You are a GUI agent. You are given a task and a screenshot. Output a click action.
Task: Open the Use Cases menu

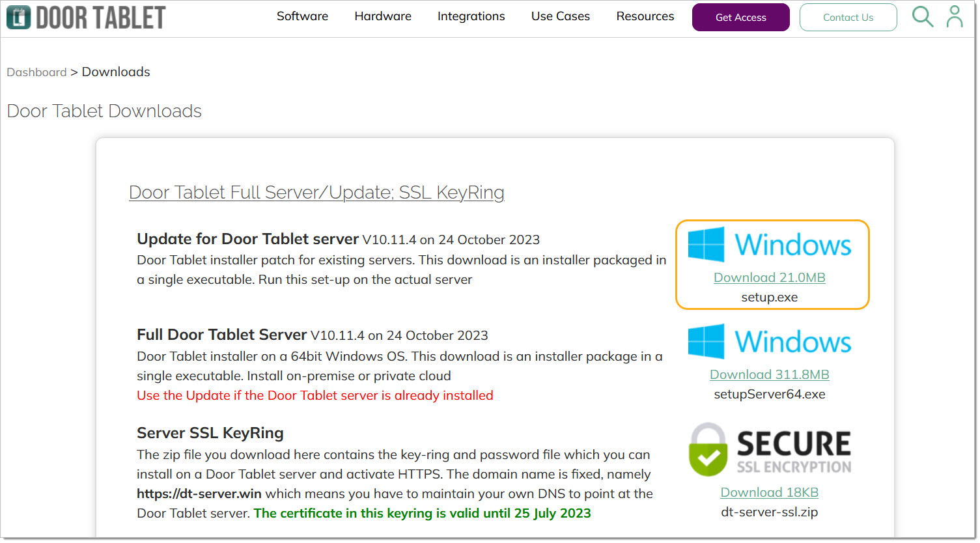tap(561, 16)
